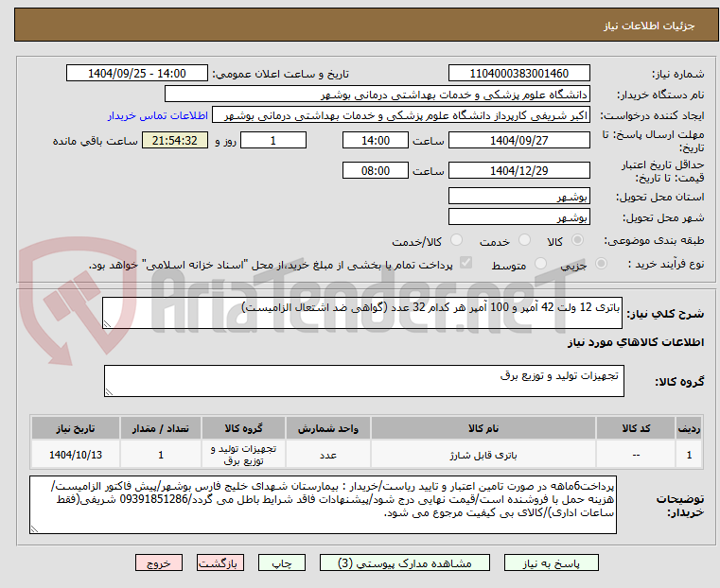The width and height of the screenshot is (720, 588).
Task: Click the announcement date field 1404/09/25 - 14:00
Action: 137,74
